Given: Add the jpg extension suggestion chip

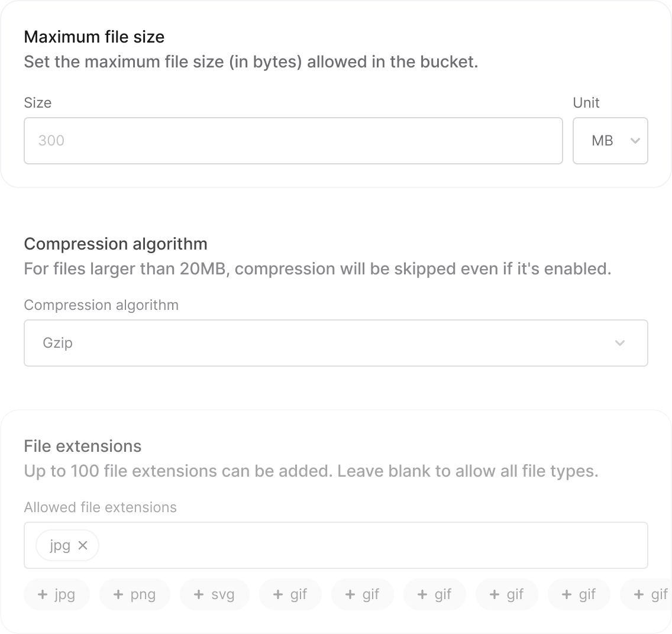Looking at the screenshot, I should tap(57, 594).
